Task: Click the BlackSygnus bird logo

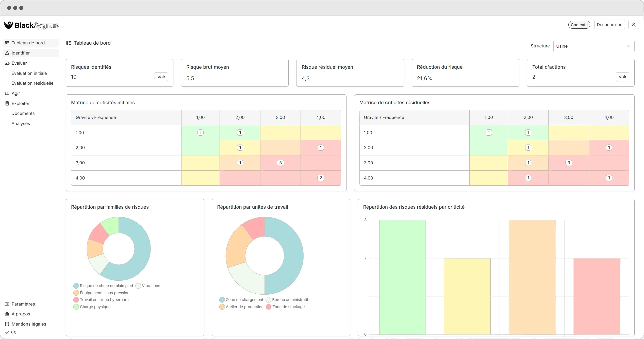Action: point(9,25)
